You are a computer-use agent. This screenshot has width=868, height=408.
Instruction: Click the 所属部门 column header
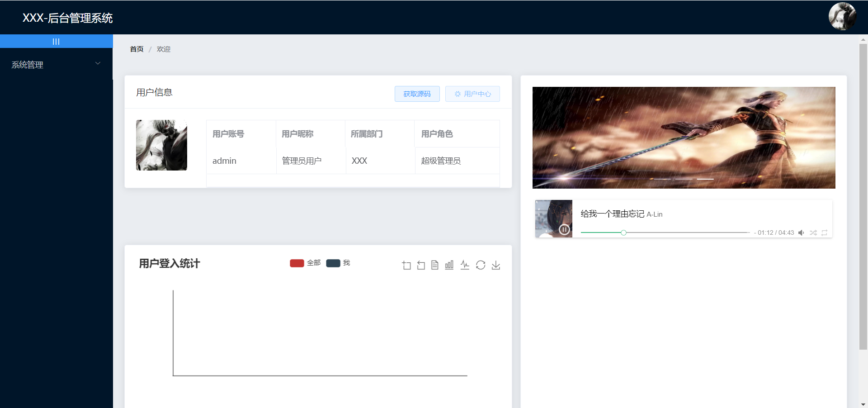coord(380,134)
